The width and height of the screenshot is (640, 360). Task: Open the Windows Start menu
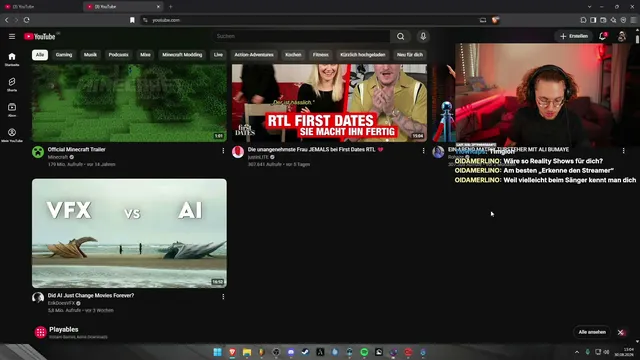218,352
